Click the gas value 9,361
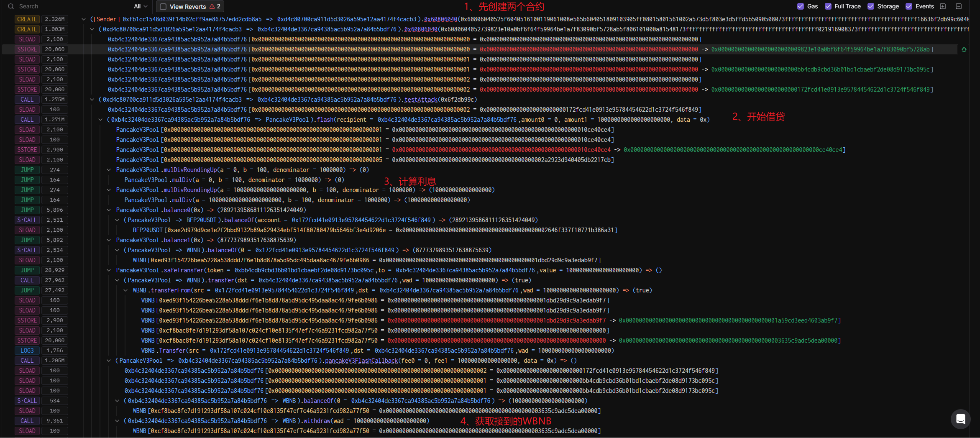The width and height of the screenshot is (980, 438). tap(55, 421)
